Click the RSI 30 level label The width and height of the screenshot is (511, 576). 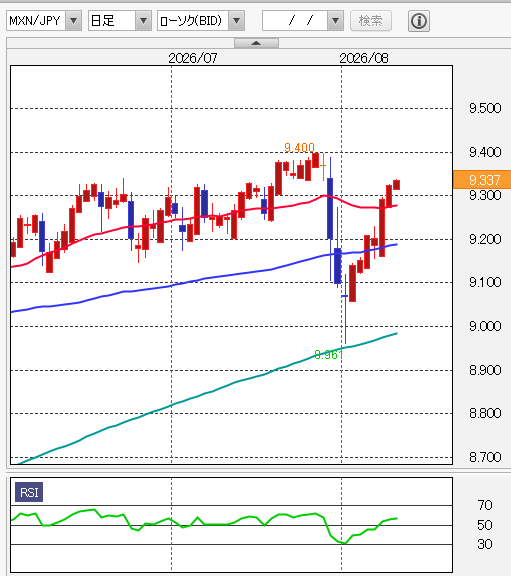click(485, 544)
